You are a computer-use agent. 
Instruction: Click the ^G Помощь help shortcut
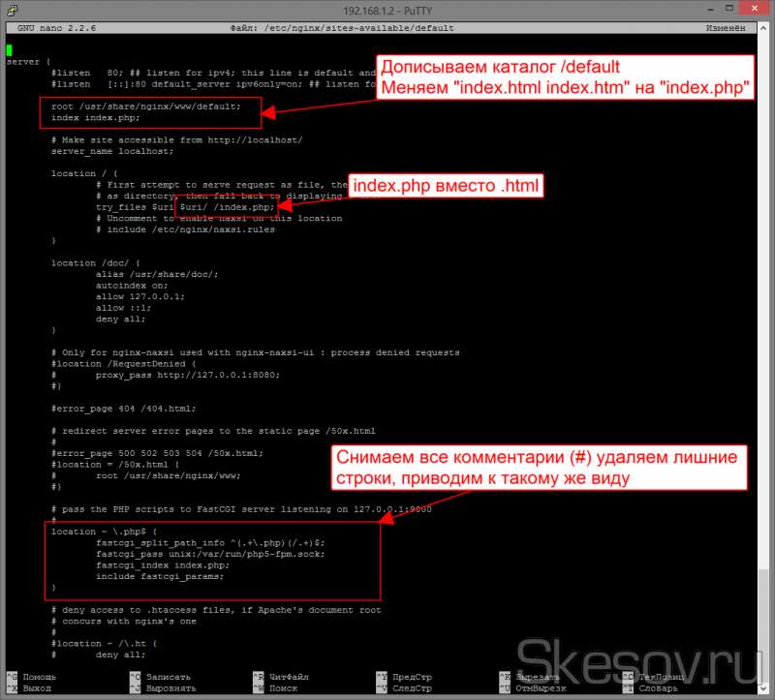click(x=33, y=677)
